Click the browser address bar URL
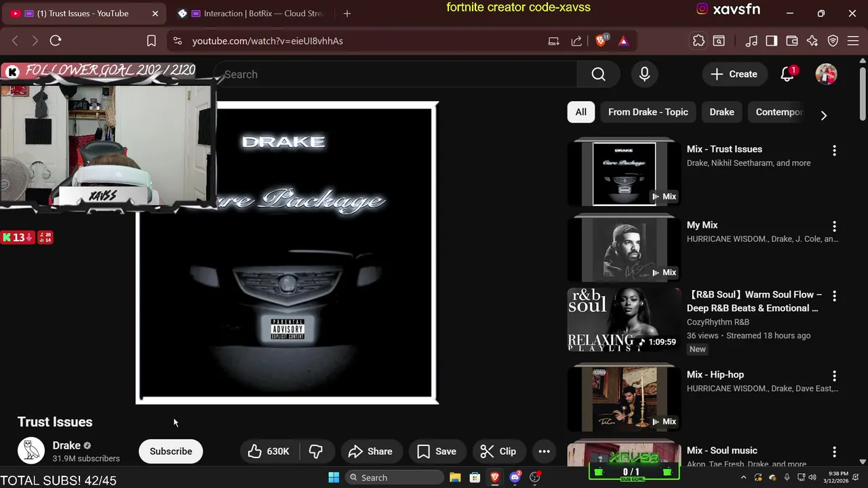Image resolution: width=868 pixels, height=488 pixels. click(267, 41)
